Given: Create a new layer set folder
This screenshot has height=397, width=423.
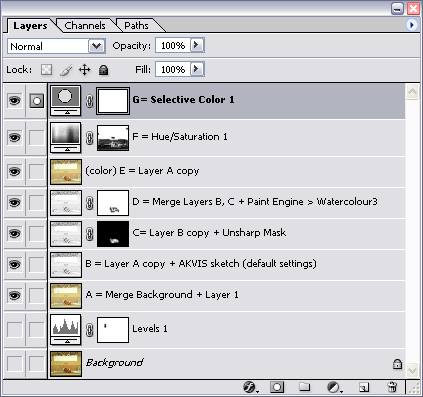Looking at the screenshot, I should [x=304, y=387].
